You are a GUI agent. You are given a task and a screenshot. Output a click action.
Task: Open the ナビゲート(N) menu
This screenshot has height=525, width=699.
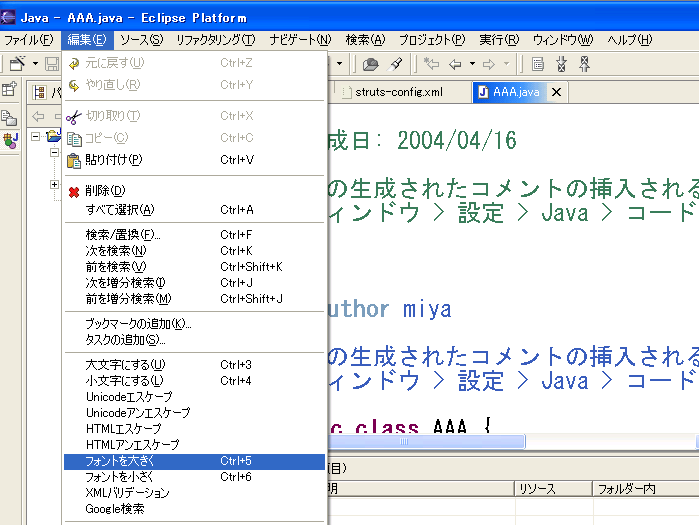point(300,40)
